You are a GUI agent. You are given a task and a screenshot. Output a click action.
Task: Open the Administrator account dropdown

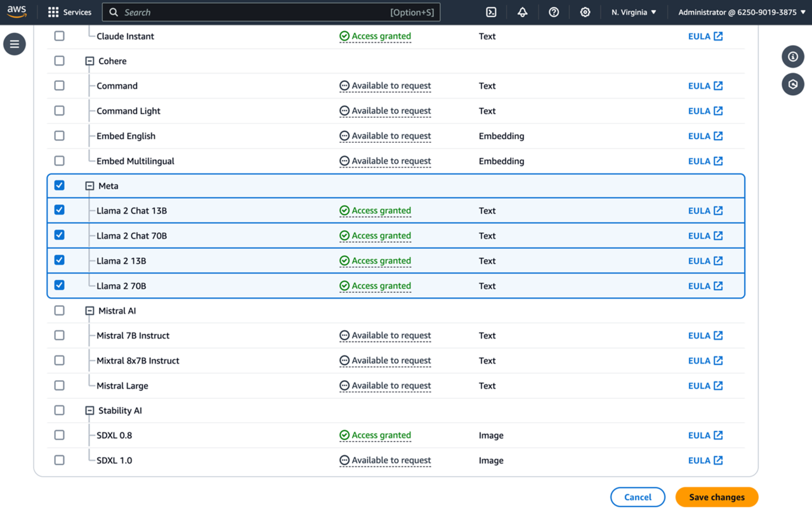click(742, 12)
